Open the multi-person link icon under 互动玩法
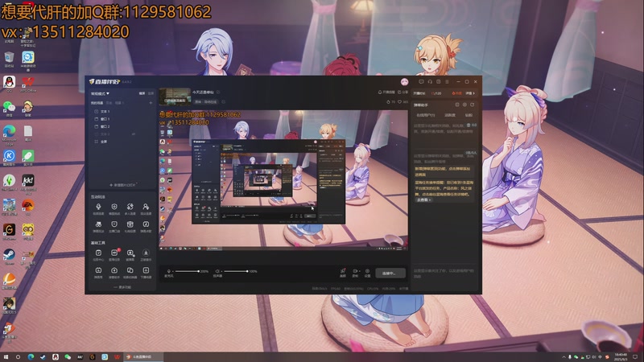Screen dimensions: 644x362 pos(130,208)
